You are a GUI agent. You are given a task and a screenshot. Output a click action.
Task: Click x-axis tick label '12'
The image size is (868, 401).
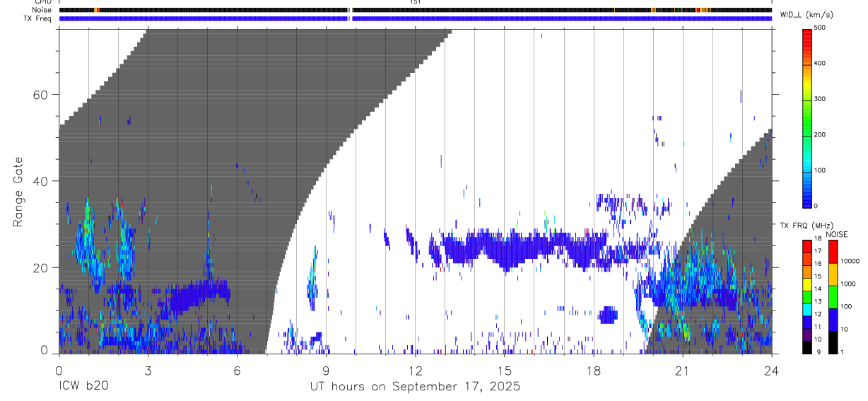(x=415, y=370)
